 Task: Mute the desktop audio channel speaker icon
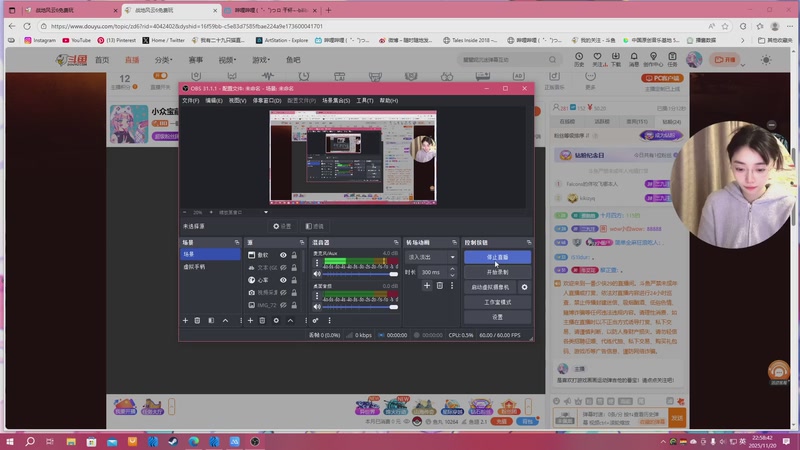[317, 307]
